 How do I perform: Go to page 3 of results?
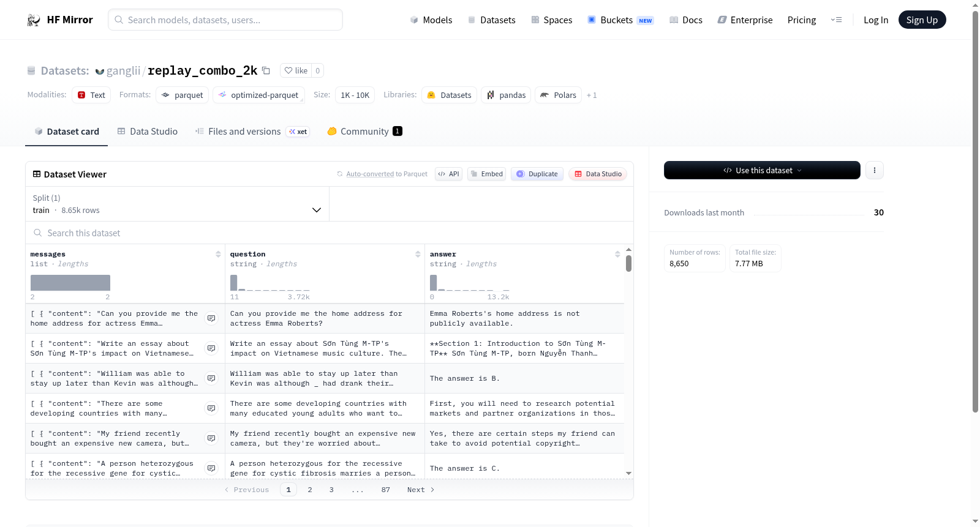pos(331,490)
